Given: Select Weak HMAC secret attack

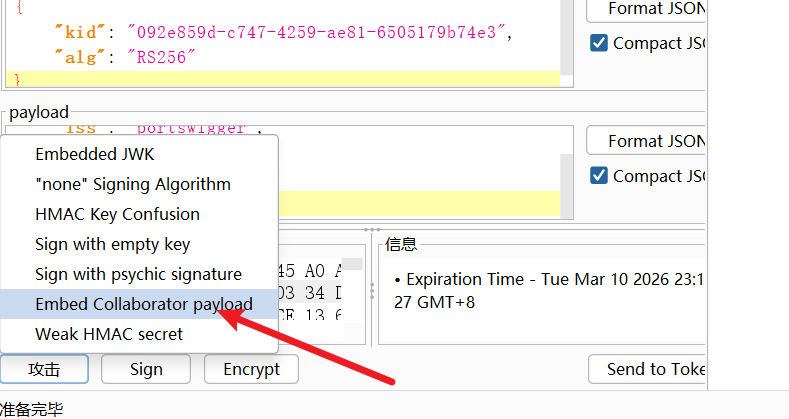Looking at the screenshot, I should click(109, 334).
